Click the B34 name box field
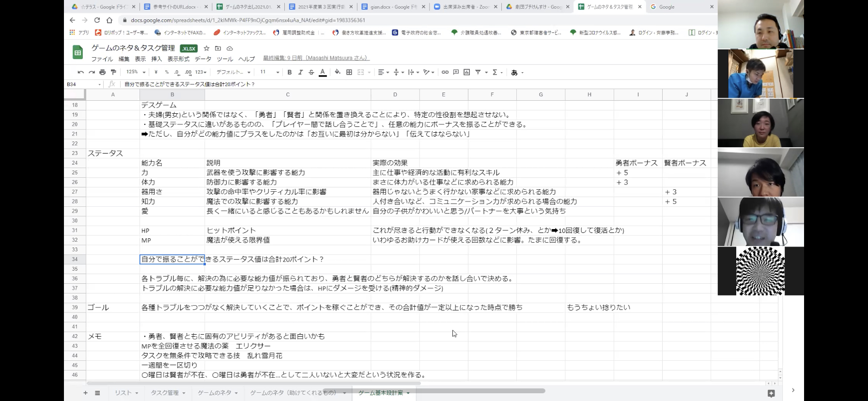Viewport: 868px width, 401px height. pos(82,84)
